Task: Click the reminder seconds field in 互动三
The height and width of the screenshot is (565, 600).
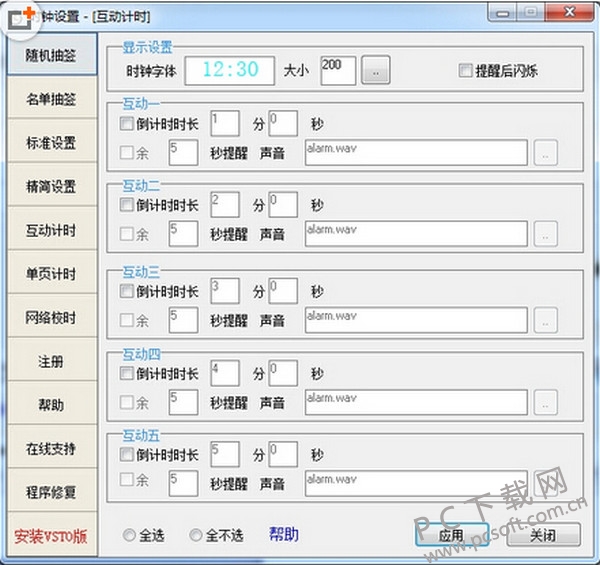Action: pyautogui.click(x=183, y=320)
